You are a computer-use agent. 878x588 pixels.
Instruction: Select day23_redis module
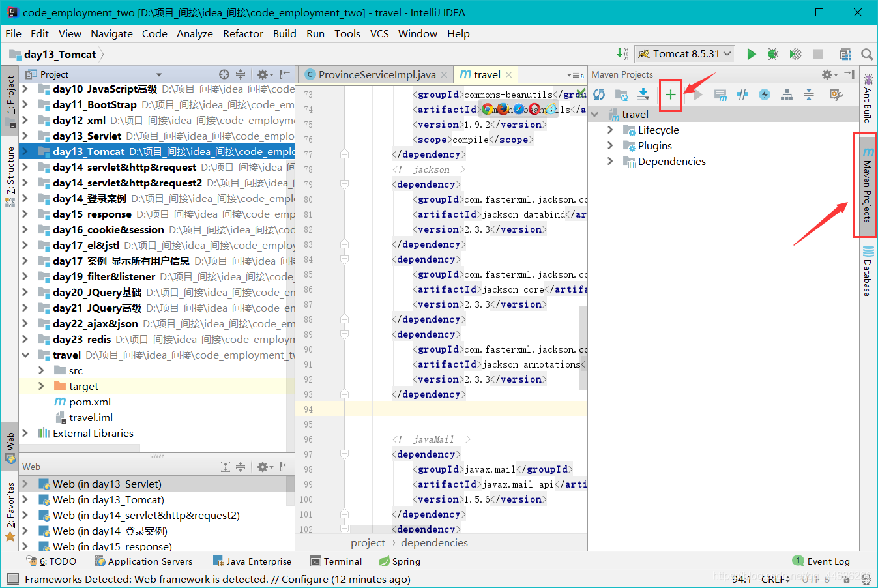point(82,339)
